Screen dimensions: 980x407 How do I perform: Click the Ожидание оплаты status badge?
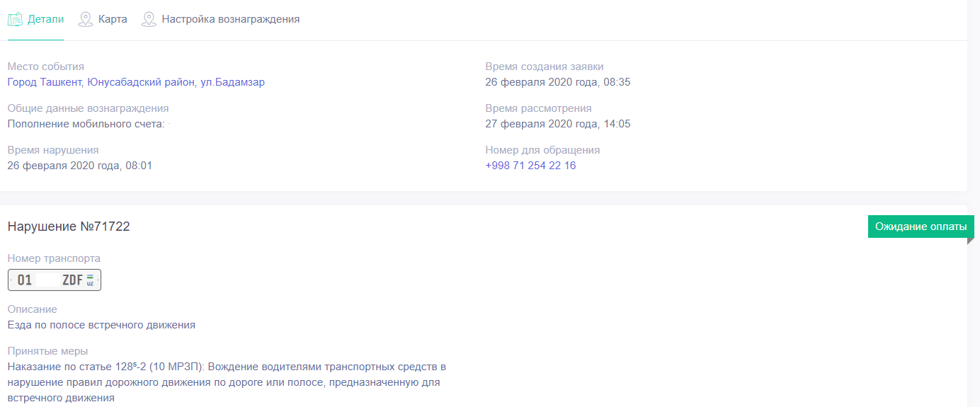point(921,227)
